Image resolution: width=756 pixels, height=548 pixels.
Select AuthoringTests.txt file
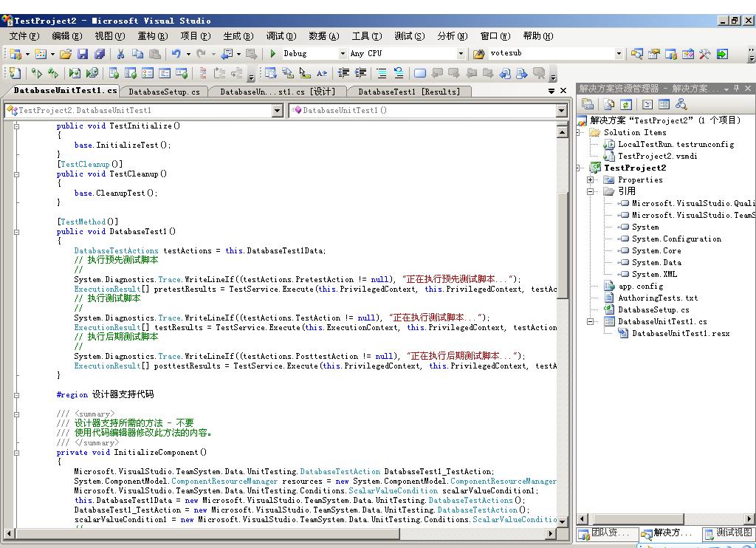(658, 298)
